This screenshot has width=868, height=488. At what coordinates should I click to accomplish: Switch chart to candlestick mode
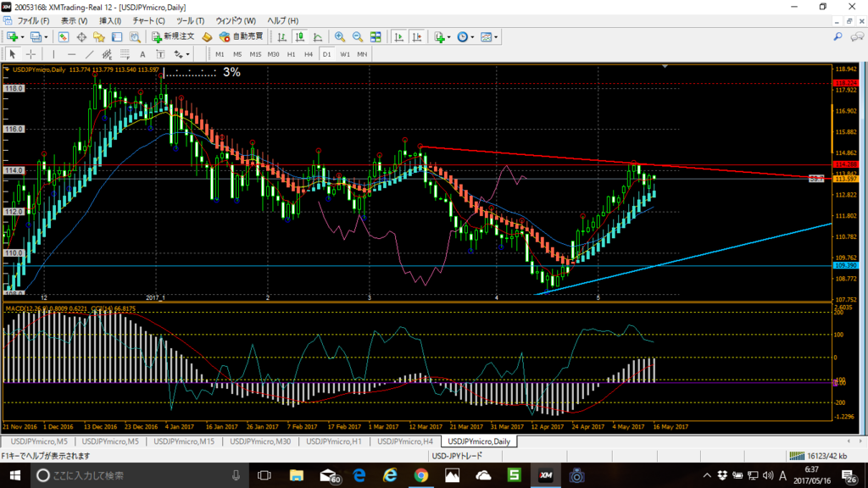point(299,37)
